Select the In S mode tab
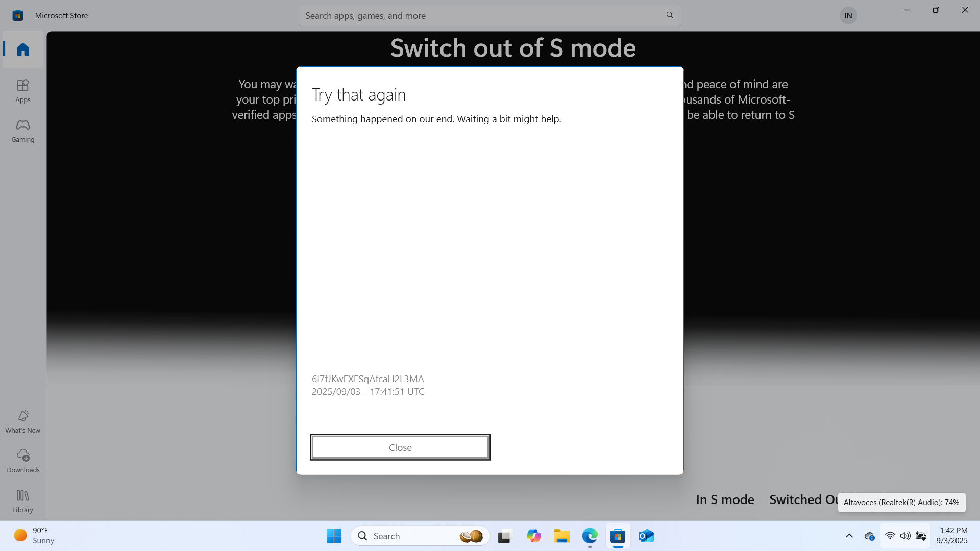Viewport: 980px width, 551px height. click(x=724, y=499)
